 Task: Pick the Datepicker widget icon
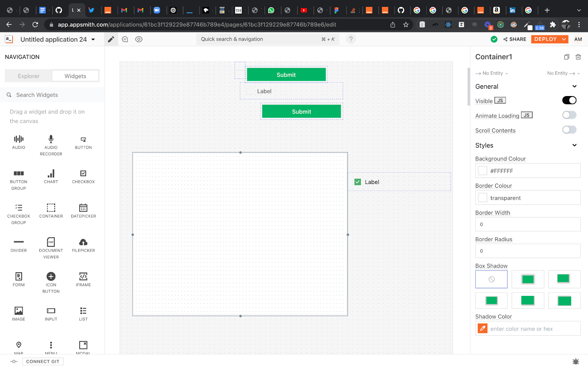[x=83, y=208]
